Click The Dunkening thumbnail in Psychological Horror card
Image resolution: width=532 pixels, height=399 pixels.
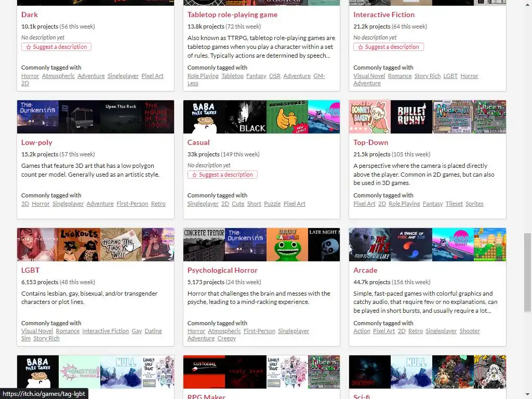(246, 245)
